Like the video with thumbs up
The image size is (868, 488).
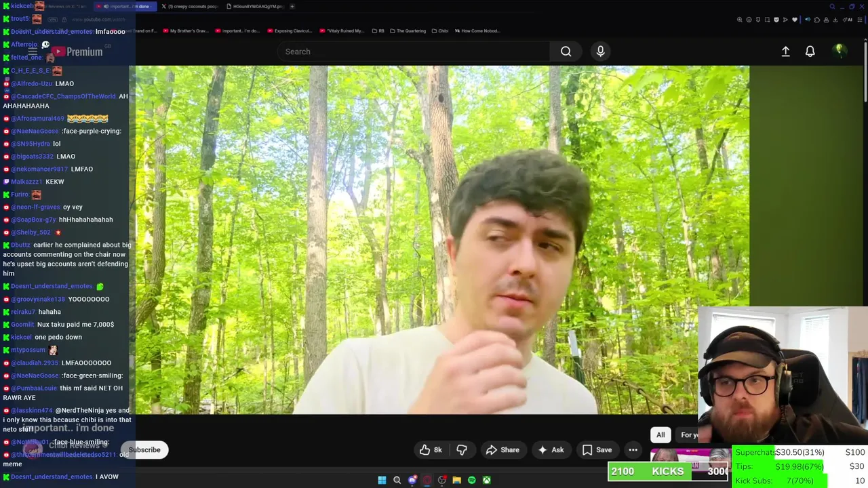pos(431,449)
